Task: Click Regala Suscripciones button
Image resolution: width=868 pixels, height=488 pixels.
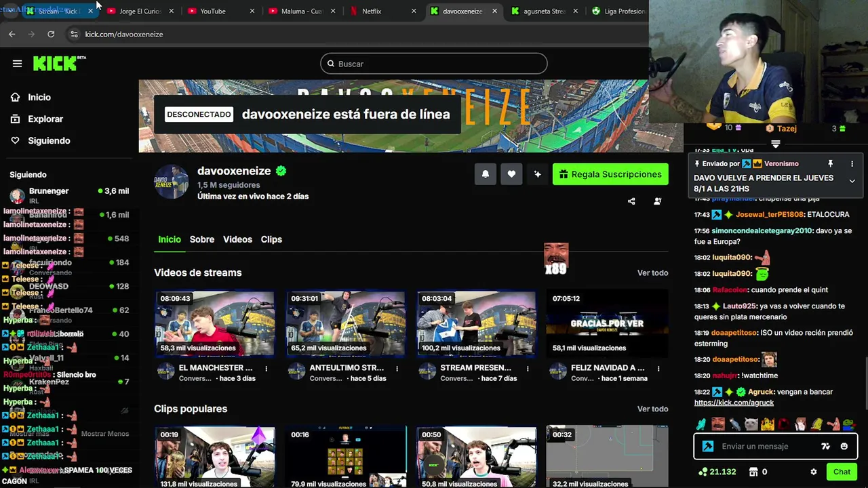Action: 610,174
